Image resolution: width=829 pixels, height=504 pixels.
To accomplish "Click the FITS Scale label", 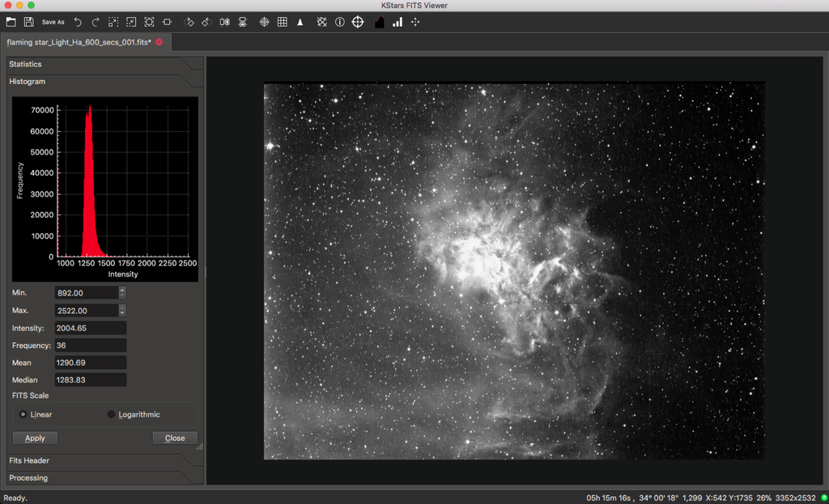I will click(30, 395).
